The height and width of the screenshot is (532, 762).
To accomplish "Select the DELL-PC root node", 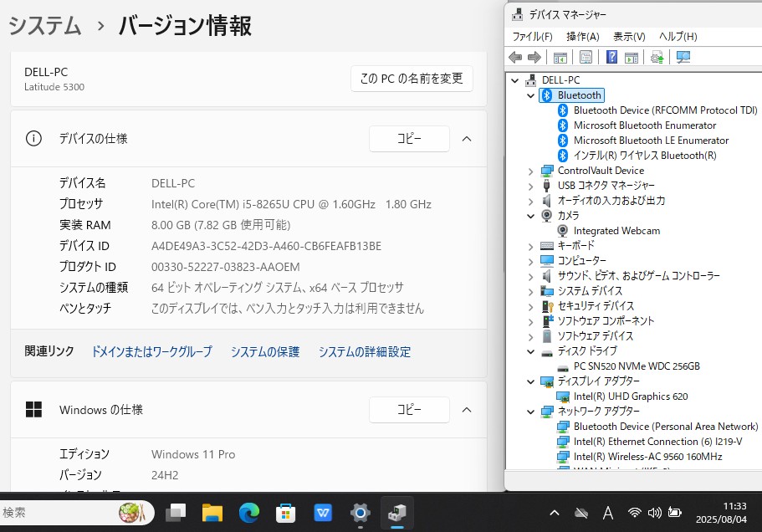I will click(x=560, y=80).
